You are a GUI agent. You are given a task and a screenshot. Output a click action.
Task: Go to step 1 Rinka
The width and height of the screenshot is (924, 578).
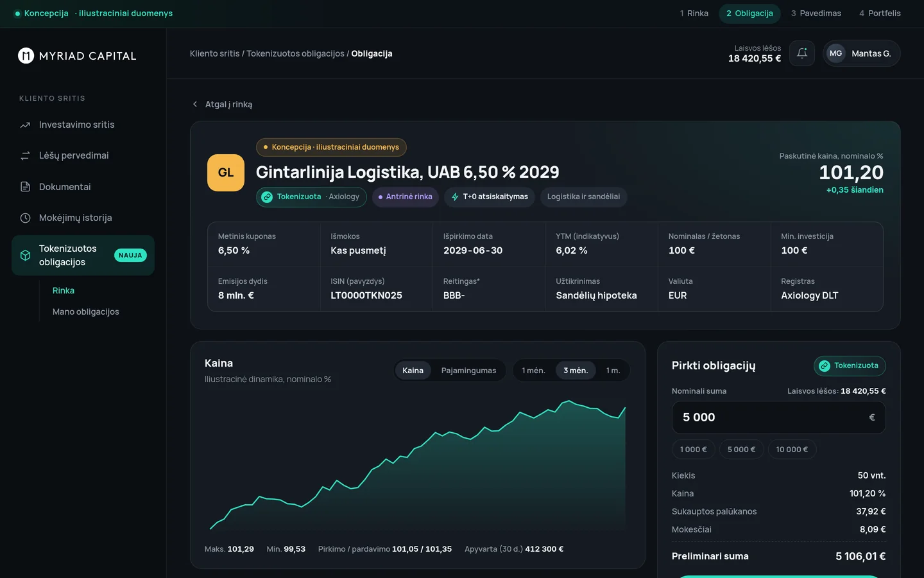tap(694, 13)
